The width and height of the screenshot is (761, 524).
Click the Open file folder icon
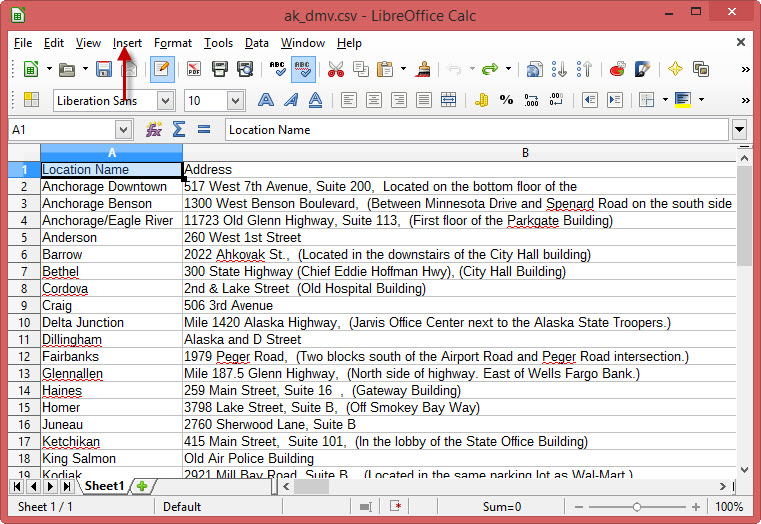point(67,69)
